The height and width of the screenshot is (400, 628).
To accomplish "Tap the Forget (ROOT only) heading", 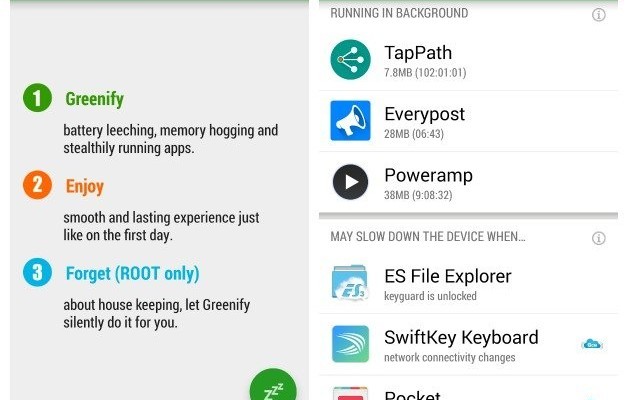I will pyautogui.click(x=132, y=274).
